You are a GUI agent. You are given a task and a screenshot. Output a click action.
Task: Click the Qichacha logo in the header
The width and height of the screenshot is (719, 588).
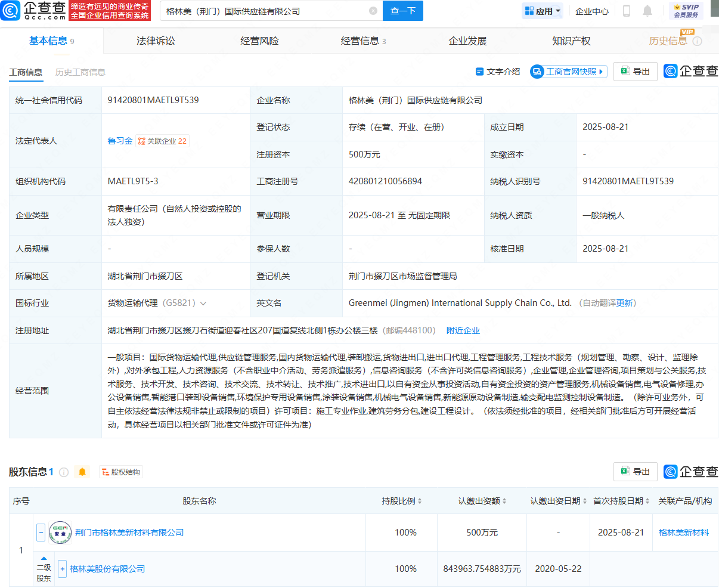click(34, 10)
